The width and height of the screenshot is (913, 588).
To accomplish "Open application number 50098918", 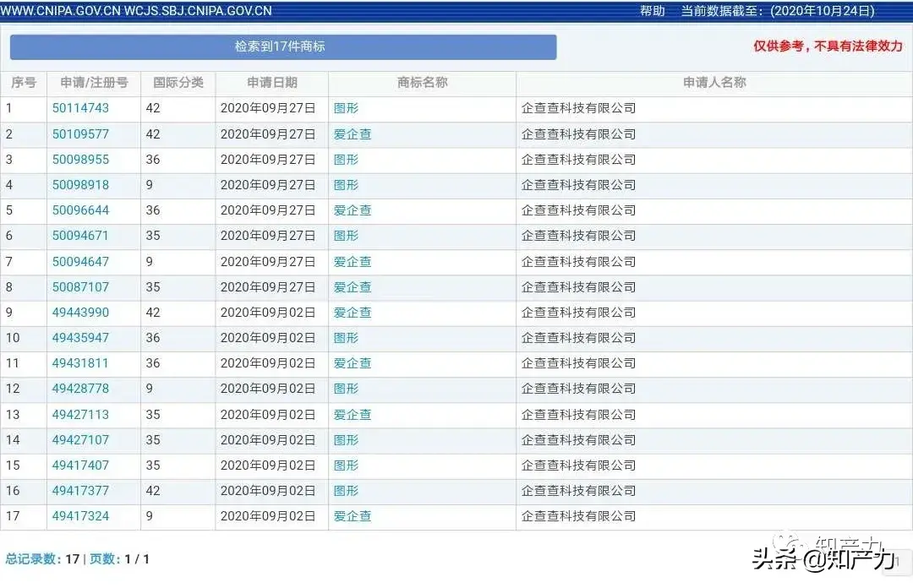I will pos(80,185).
